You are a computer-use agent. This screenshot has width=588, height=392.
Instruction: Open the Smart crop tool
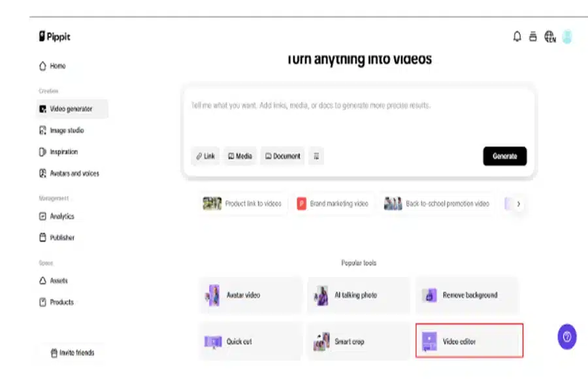pos(359,341)
